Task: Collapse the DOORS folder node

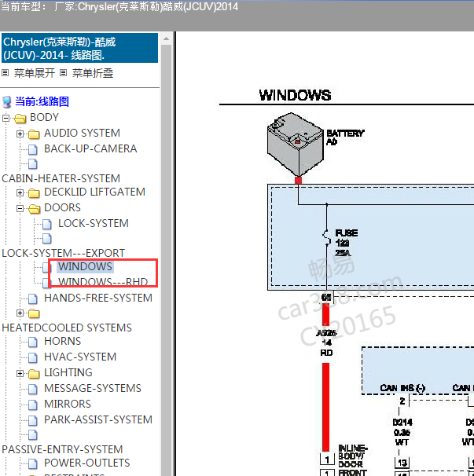Action: pyautogui.click(x=20, y=208)
